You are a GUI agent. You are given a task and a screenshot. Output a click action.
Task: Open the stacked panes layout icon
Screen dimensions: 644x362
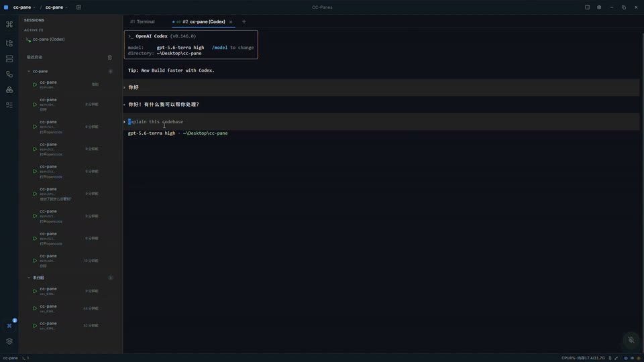coord(9,59)
